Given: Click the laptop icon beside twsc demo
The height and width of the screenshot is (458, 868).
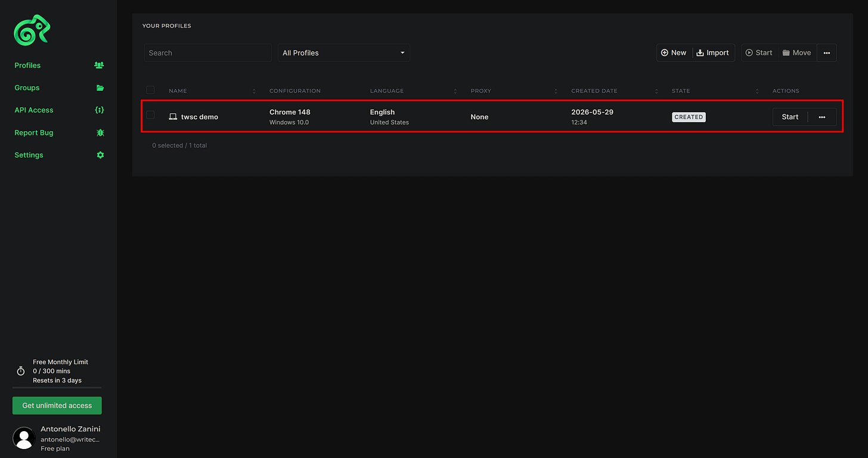Looking at the screenshot, I should [x=173, y=117].
